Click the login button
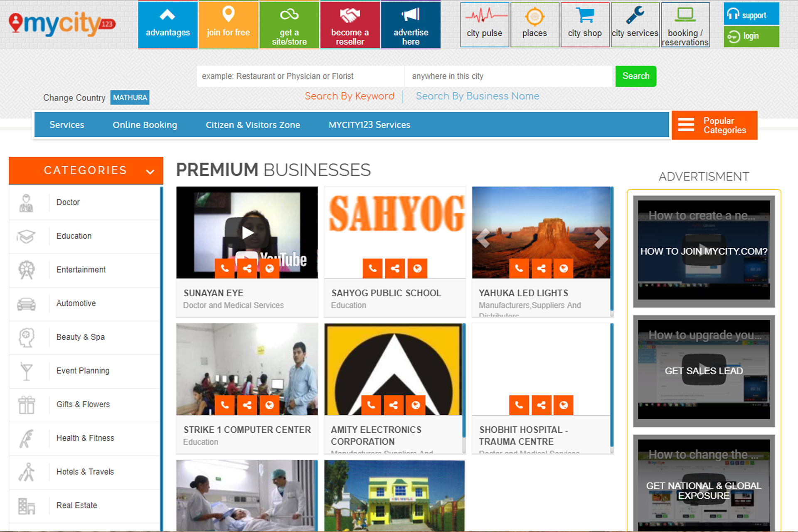The image size is (798, 532). (751, 37)
